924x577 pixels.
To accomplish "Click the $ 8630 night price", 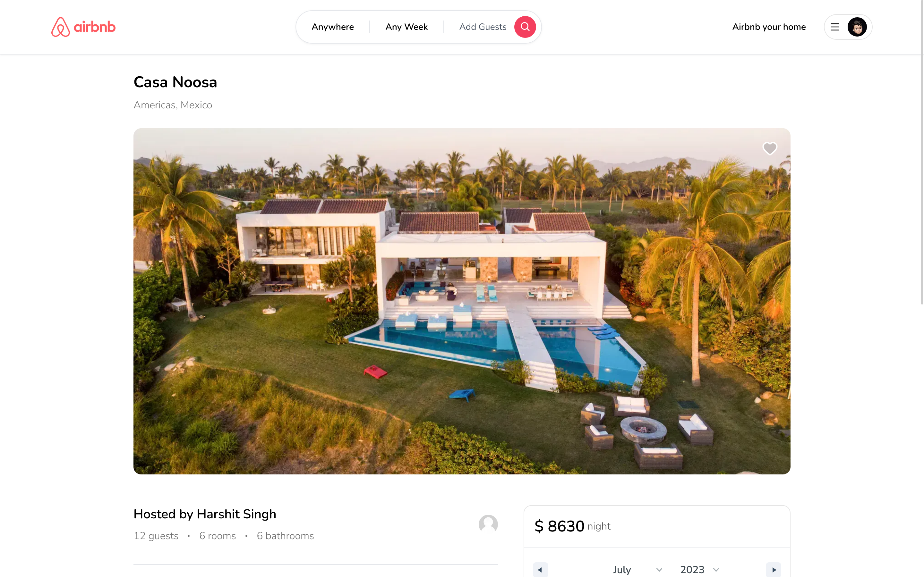I will click(572, 526).
